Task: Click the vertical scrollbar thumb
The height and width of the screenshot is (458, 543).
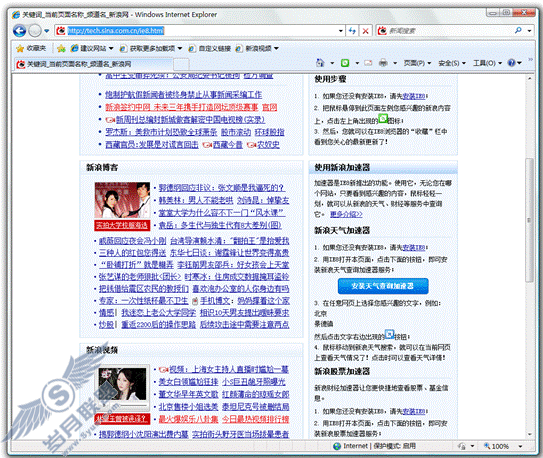Action: [x=529, y=220]
